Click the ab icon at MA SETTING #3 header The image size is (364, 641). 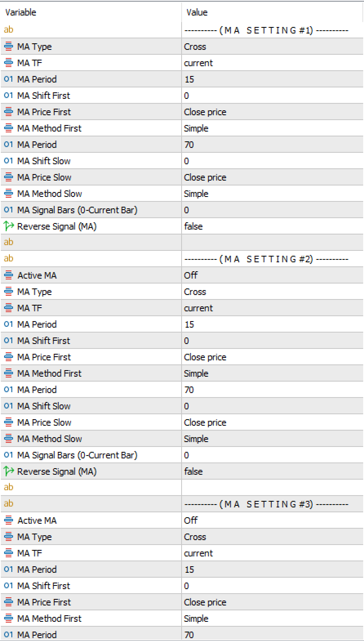[x=8, y=504]
